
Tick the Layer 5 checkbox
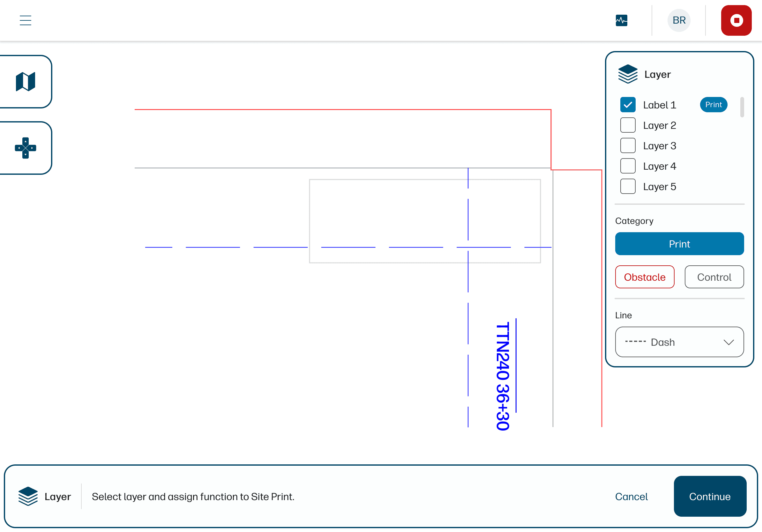coord(628,186)
